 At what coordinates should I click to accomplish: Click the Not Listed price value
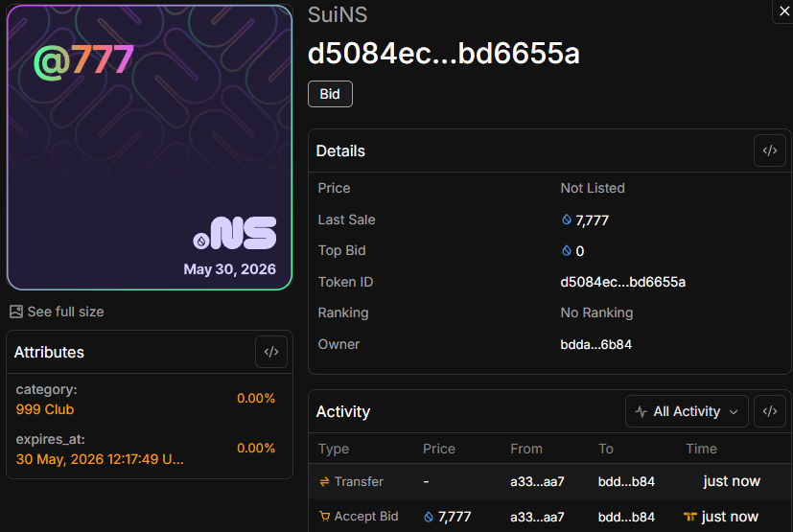593,188
